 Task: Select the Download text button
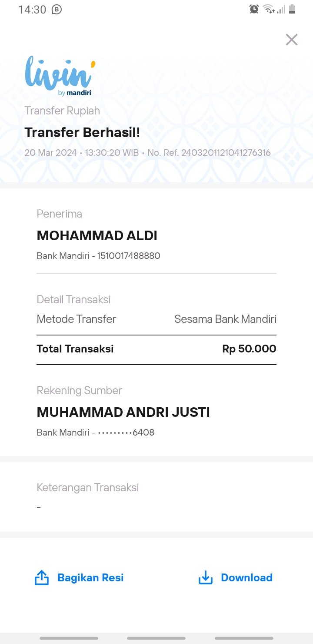[x=246, y=578]
